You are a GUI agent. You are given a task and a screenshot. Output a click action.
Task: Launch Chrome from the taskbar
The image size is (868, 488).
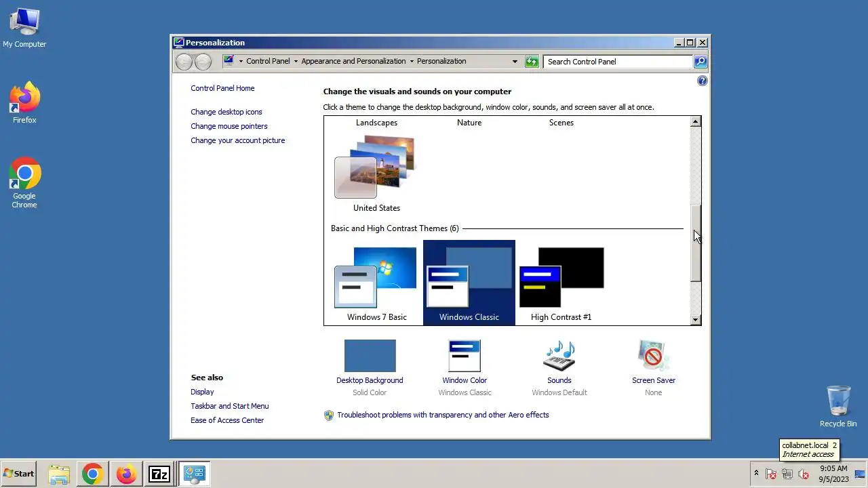coord(92,474)
